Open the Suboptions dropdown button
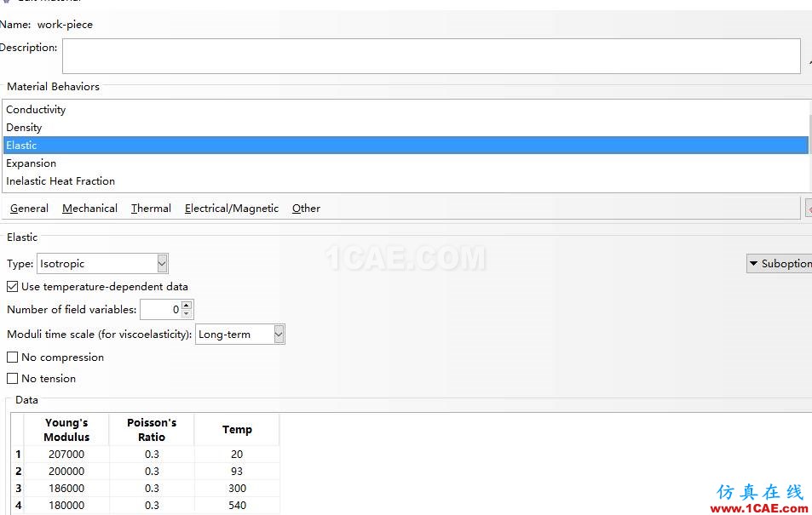 [x=779, y=263]
